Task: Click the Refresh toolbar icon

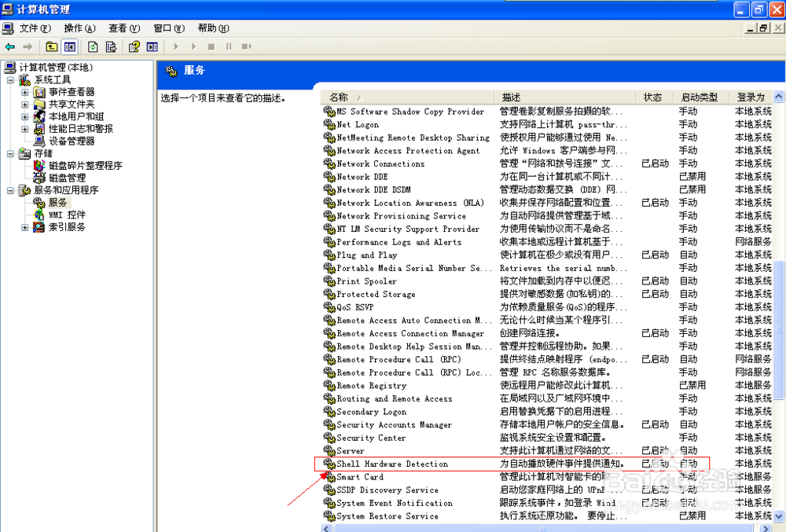Action: (x=93, y=46)
